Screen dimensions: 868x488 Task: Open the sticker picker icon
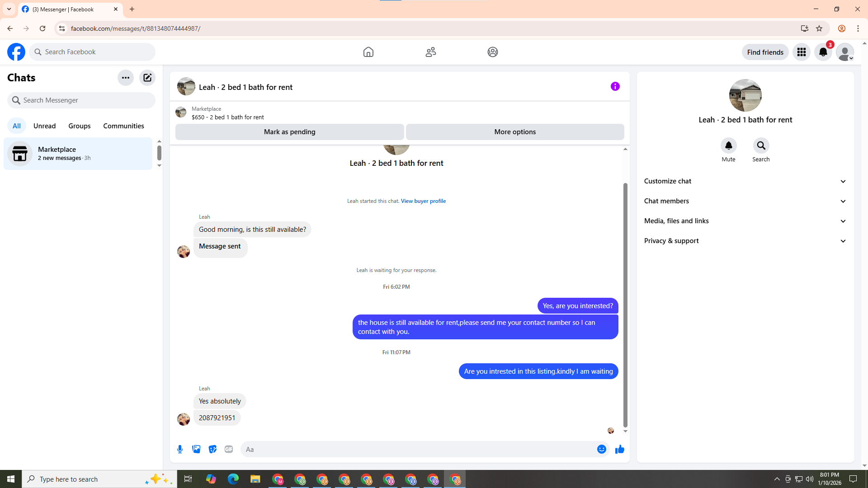click(x=212, y=449)
